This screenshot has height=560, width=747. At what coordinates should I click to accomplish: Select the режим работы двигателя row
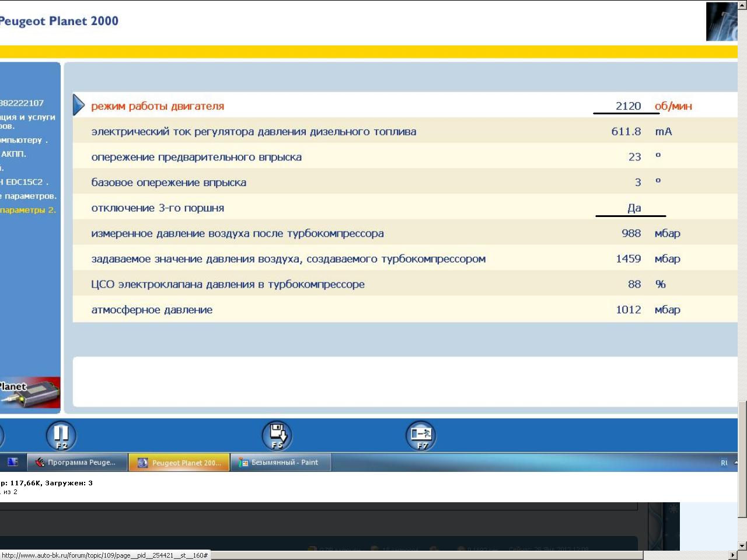point(405,106)
